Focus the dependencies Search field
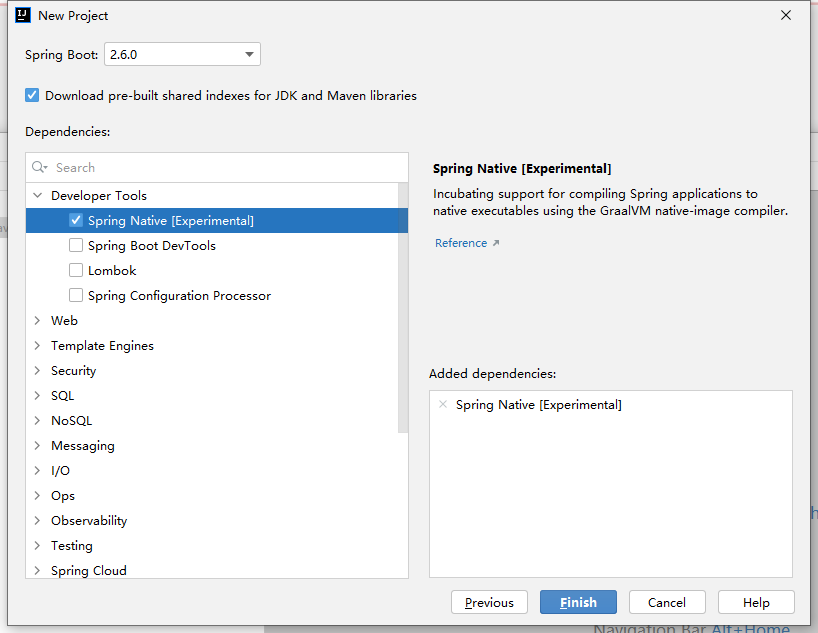The width and height of the screenshot is (818, 633). coord(217,168)
